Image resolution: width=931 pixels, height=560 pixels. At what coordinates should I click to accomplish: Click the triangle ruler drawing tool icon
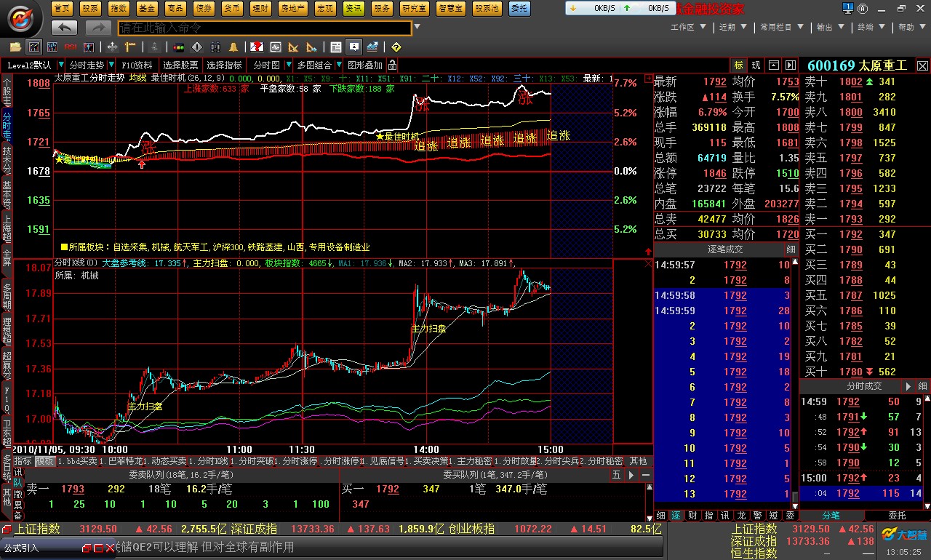point(293,47)
